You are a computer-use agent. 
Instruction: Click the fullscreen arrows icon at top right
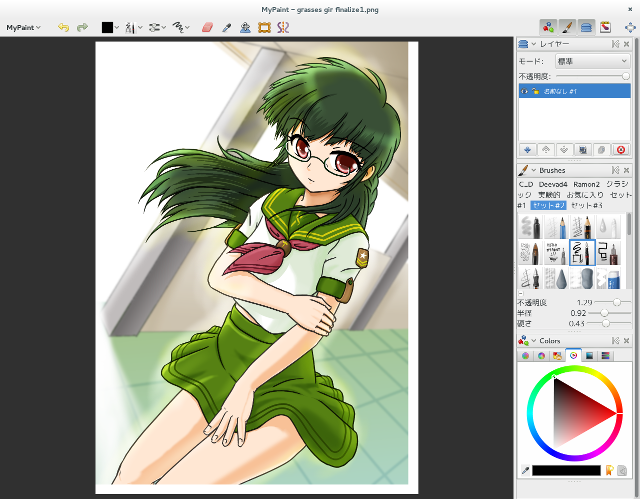pyautogui.click(x=630, y=27)
